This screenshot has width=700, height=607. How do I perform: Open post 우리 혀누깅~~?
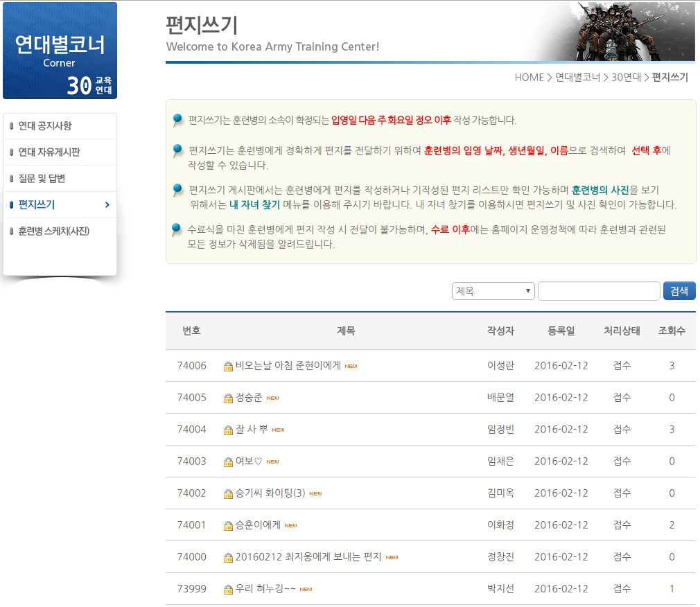pos(265,589)
